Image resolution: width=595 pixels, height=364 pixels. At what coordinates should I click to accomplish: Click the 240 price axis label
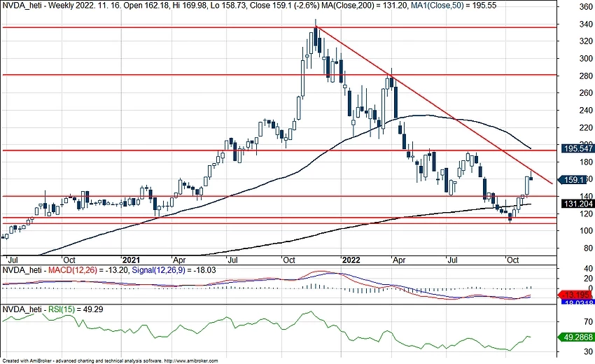587,110
